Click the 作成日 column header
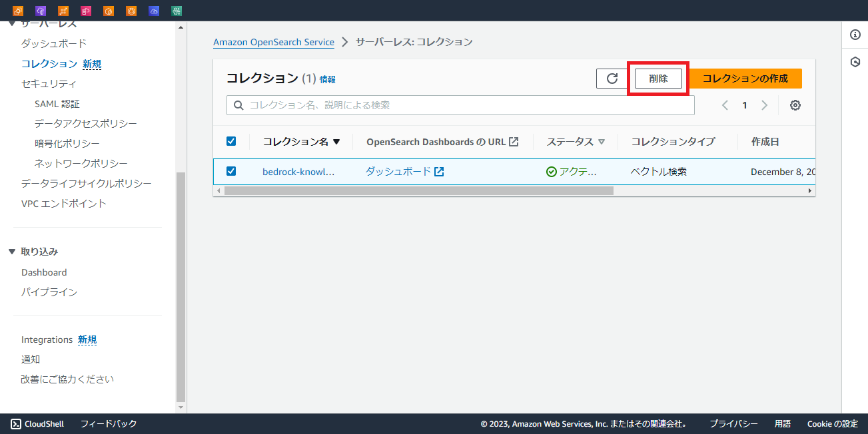This screenshot has height=434, width=868. coord(765,142)
